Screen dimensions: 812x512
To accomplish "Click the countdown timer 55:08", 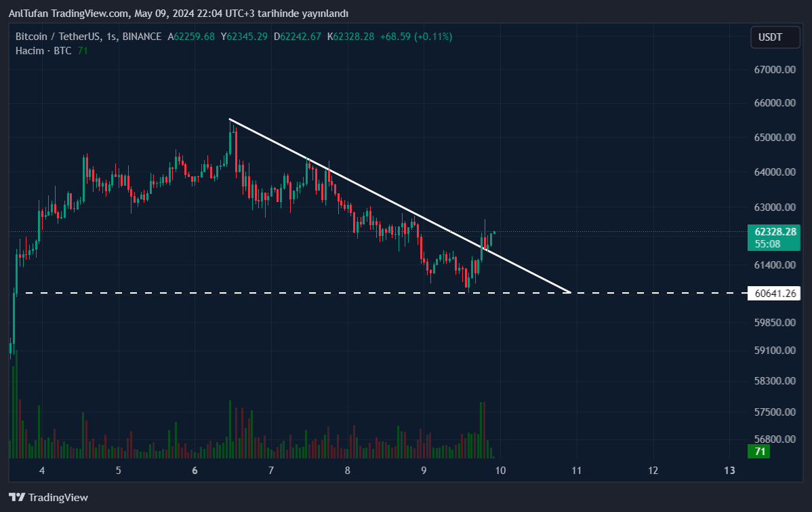I will point(767,244).
